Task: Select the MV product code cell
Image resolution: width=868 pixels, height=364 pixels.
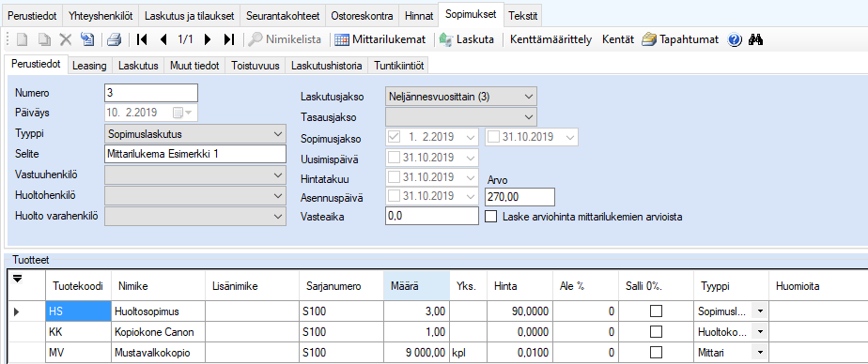Action: (78, 352)
